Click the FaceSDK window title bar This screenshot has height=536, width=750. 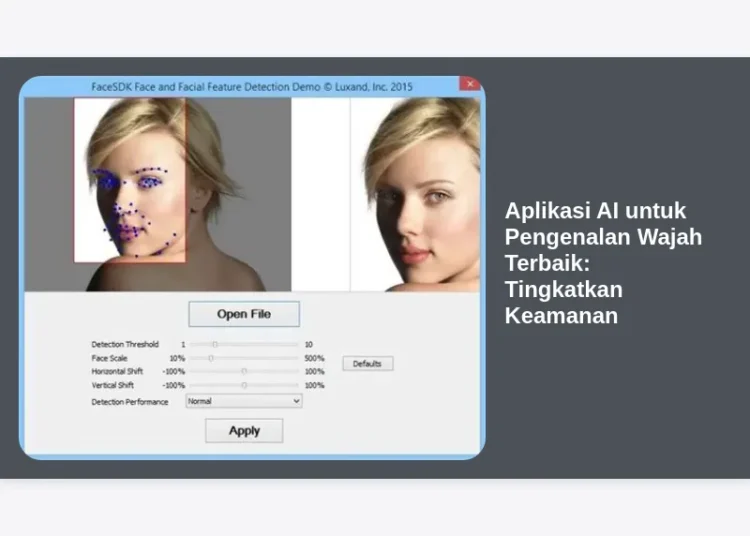point(250,87)
